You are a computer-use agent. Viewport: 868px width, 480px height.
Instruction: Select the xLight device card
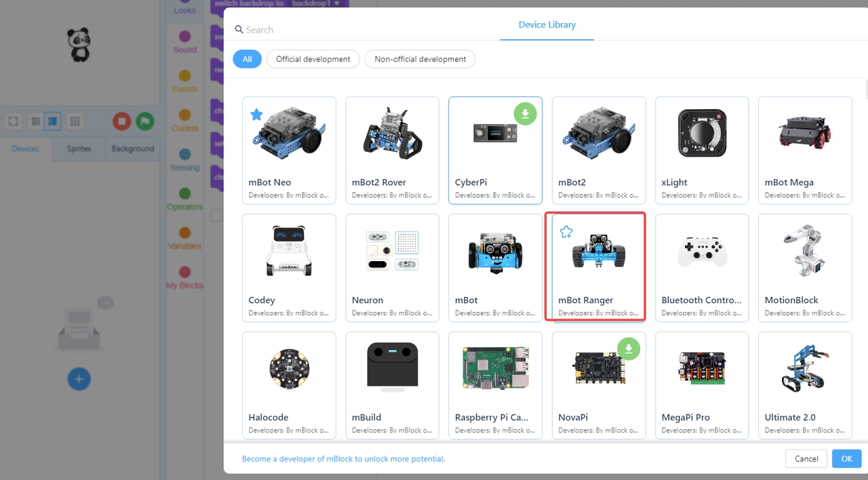click(701, 150)
